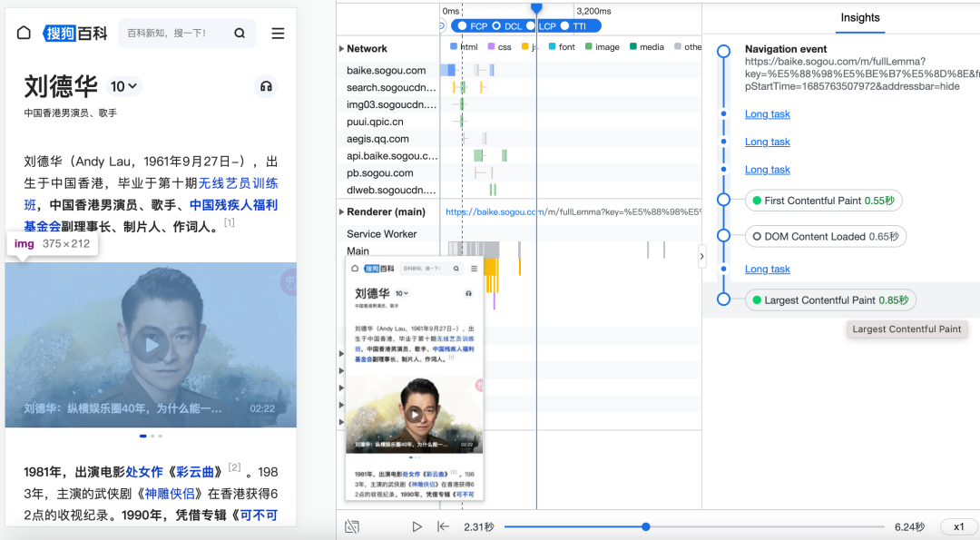Screen dimensions: 980x540
Task: Expand the Network section triangle
Action: [341, 49]
